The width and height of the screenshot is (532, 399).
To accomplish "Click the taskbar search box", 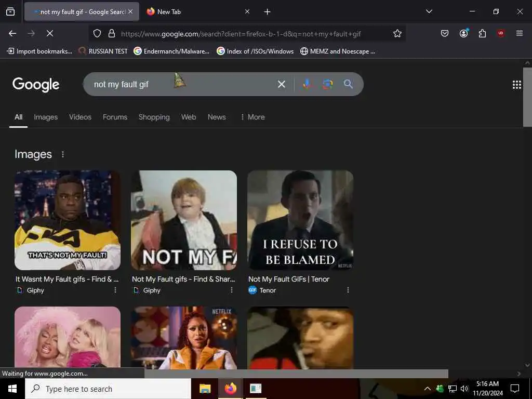I will pyautogui.click(x=108, y=389).
